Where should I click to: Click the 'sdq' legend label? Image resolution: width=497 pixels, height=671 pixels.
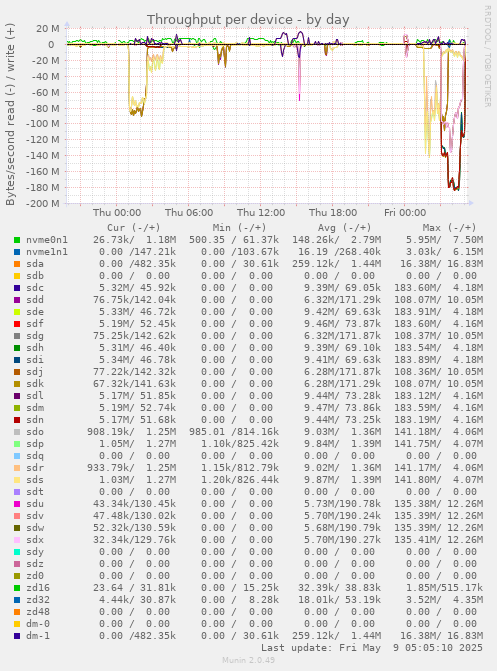pyautogui.click(x=35, y=456)
